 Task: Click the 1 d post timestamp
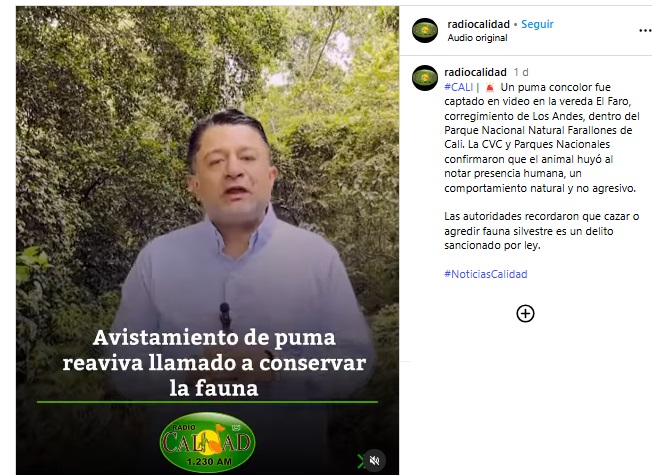[521, 72]
